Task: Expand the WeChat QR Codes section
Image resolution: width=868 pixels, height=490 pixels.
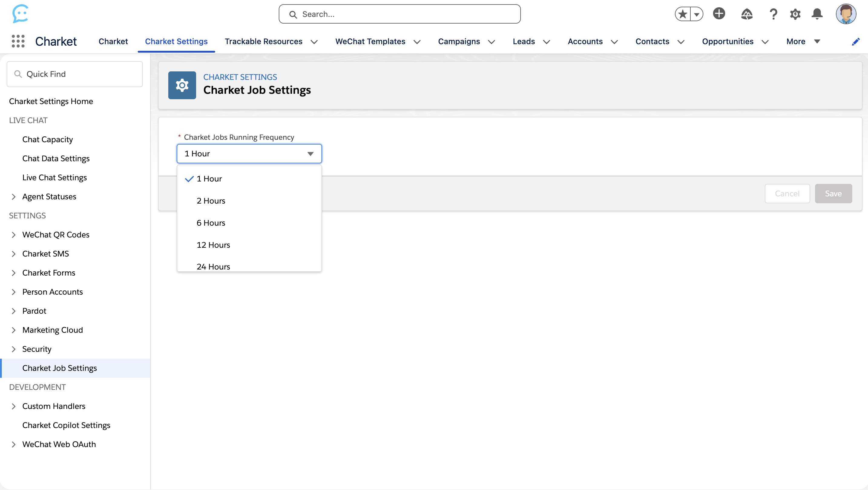Action: point(14,234)
